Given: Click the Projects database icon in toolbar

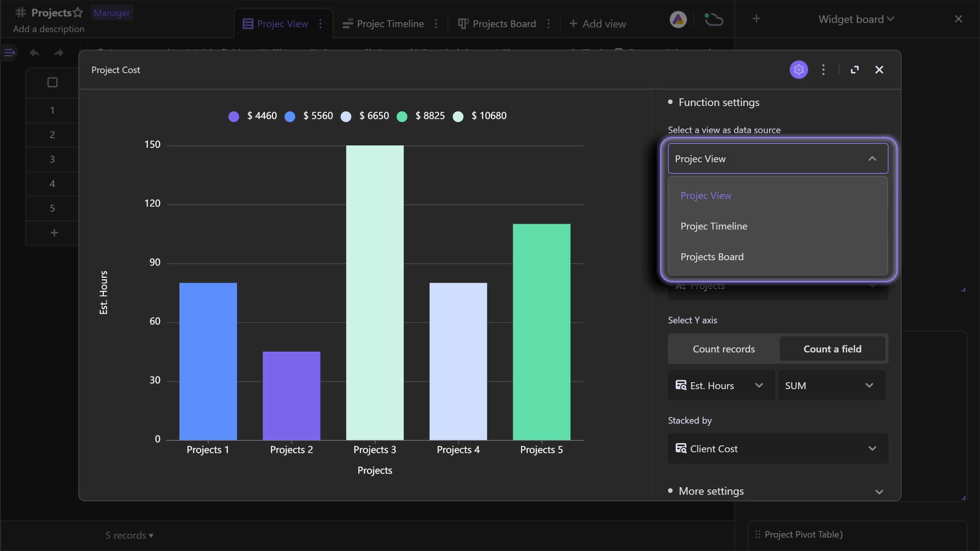Looking at the screenshot, I should [x=18, y=11].
